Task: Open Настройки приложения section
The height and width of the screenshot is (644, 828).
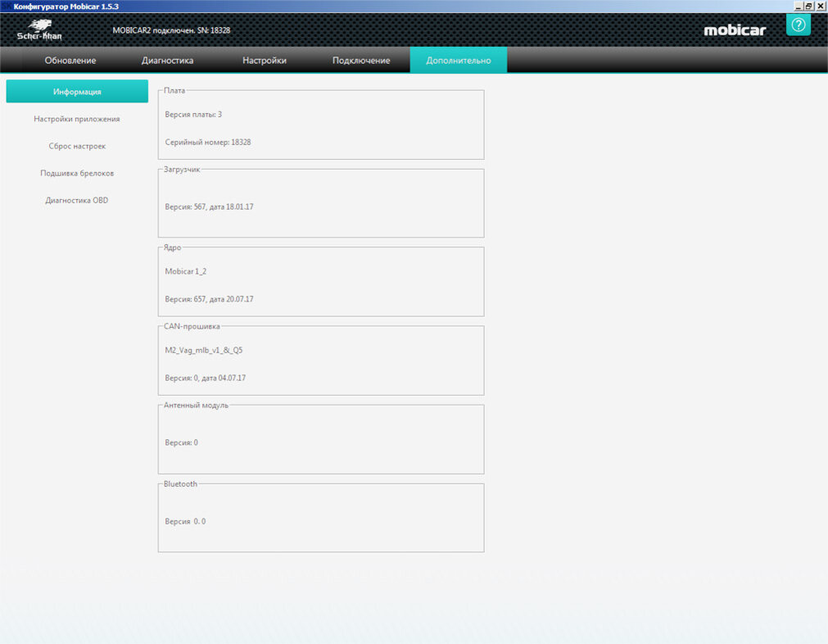Action: [77, 119]
